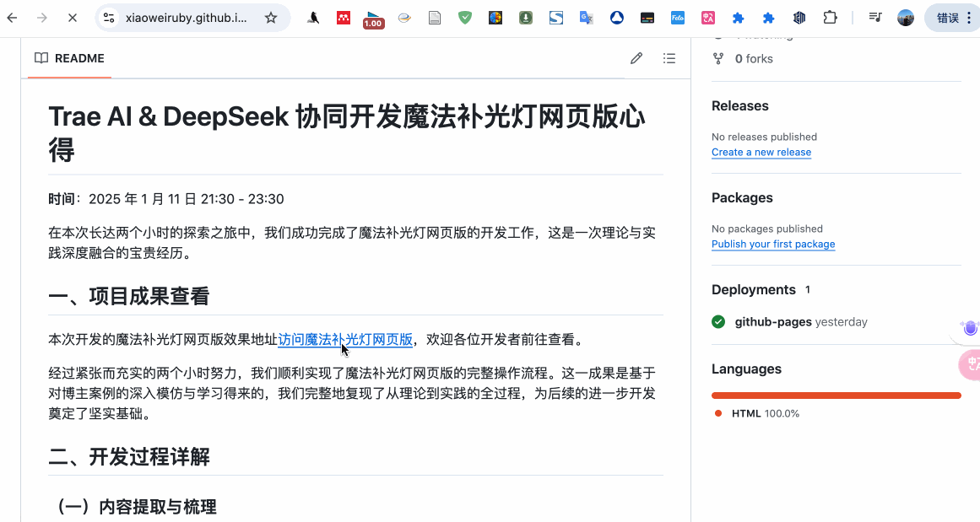Open the github-pages deployment
This screenshot has height=522, width=980.
773,322
